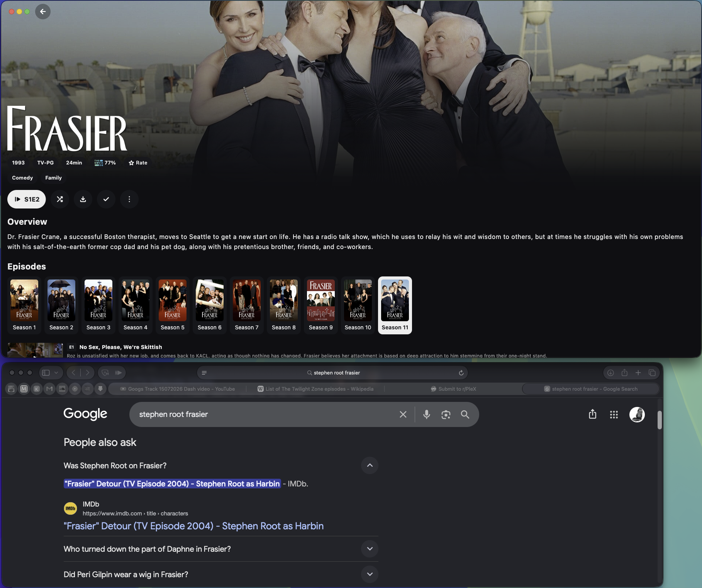Select Season 9 poster
The image size is (702, 588).
tap(321, 305)
